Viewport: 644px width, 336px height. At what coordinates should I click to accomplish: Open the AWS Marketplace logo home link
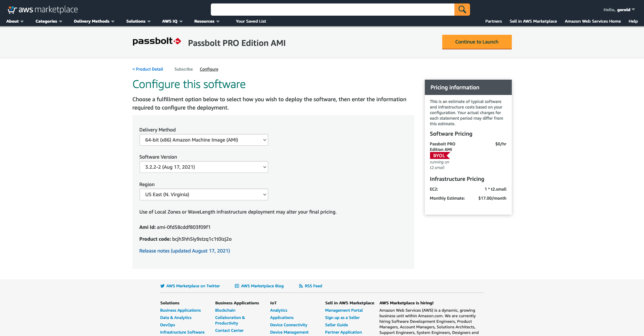click(43, 10)
